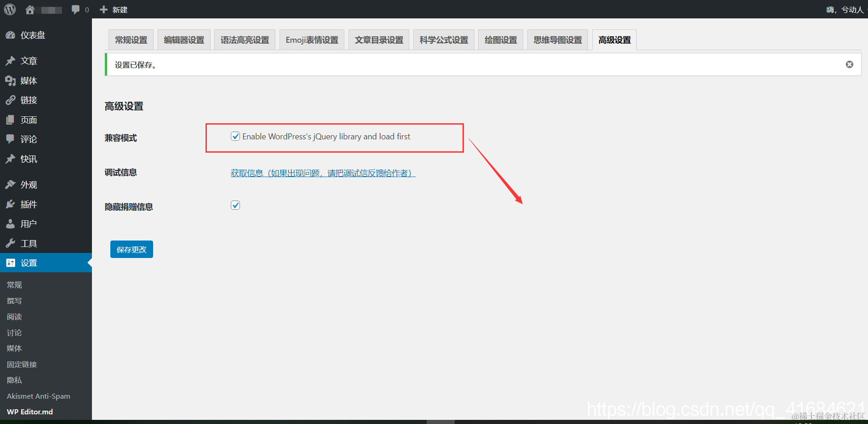
Task: Switch to 科学公式设置 tab
Action: pos(444,40)
